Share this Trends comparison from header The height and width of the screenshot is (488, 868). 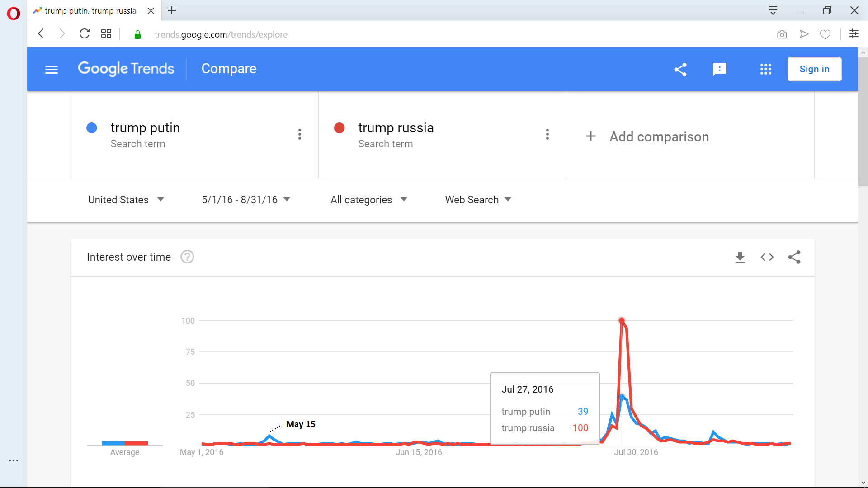[x=680, y=69]
